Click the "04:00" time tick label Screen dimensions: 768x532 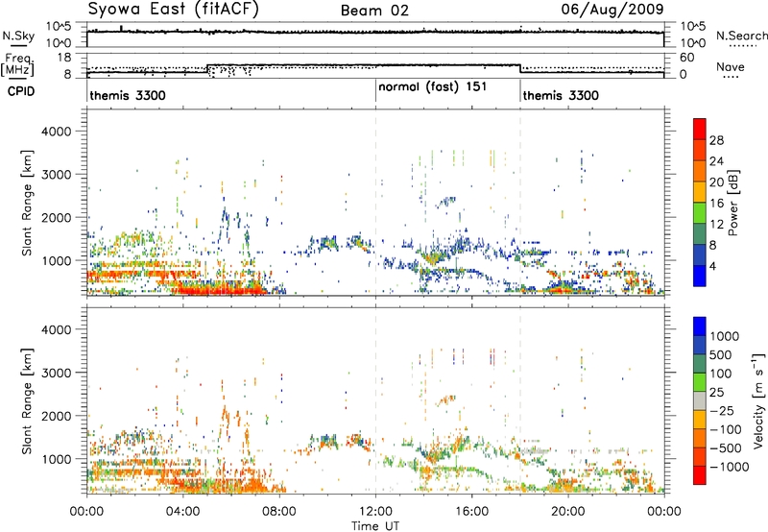click(182, 512)
